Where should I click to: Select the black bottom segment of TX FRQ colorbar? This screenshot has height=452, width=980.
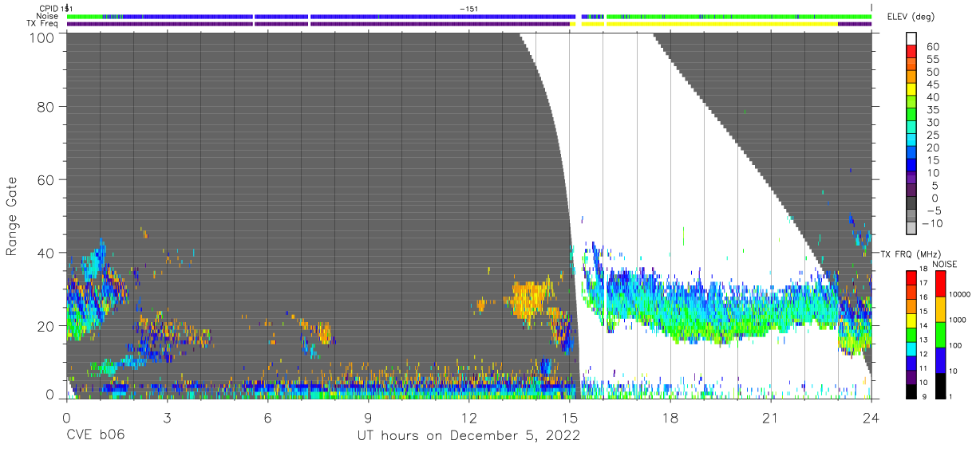(x=911, y=391)
